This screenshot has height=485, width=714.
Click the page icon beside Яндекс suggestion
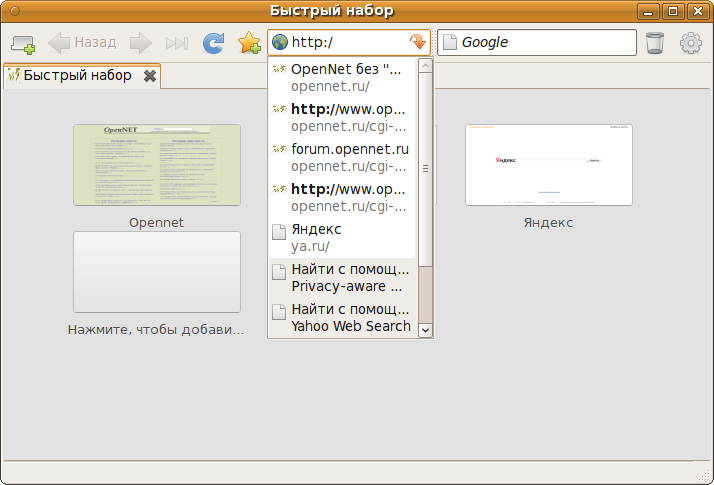(x=279, y=231)
